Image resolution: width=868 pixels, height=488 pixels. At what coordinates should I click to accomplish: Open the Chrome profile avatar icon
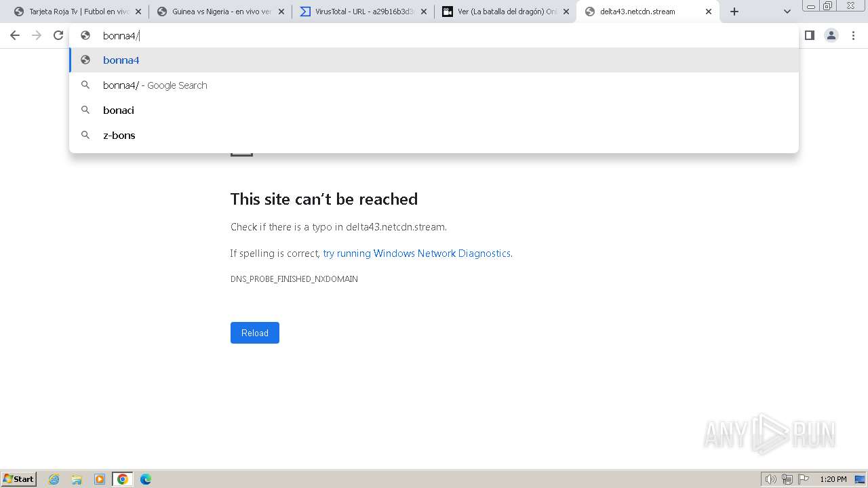pos(831,35)
